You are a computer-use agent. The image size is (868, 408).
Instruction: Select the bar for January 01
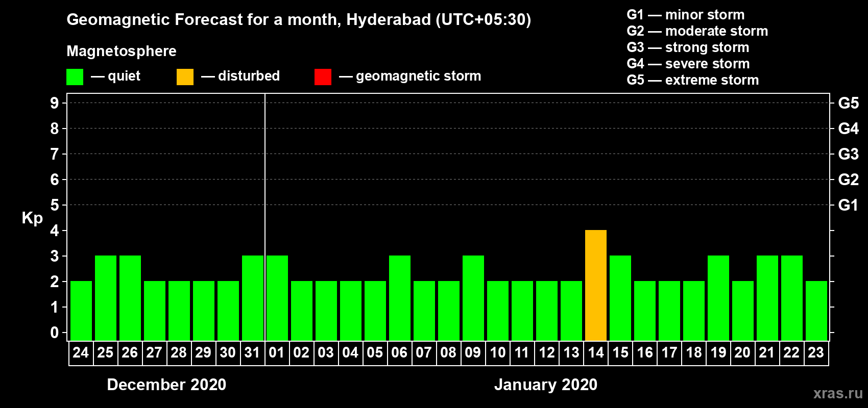[277, 298]
